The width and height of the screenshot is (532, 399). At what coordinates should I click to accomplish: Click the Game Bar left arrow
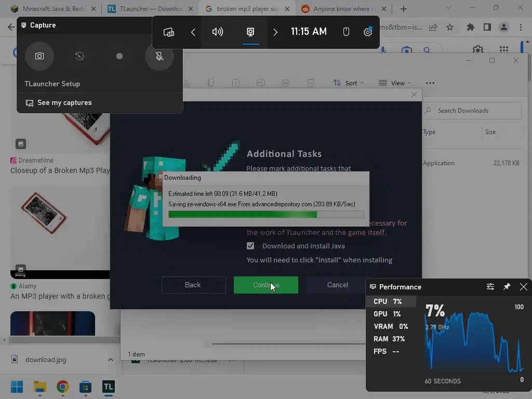click(193, 32)
